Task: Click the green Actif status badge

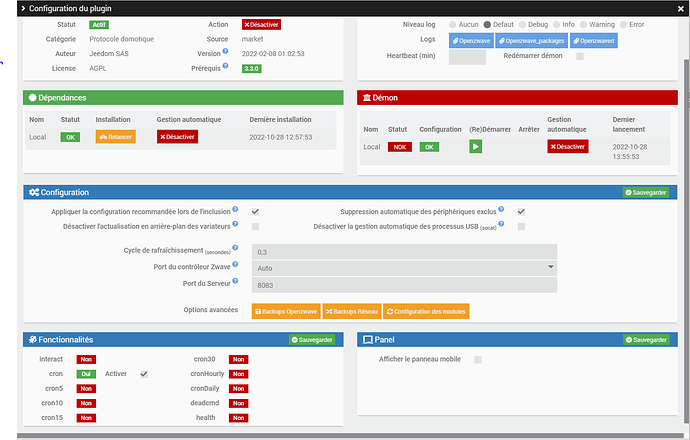Action: tap(99, 25)
